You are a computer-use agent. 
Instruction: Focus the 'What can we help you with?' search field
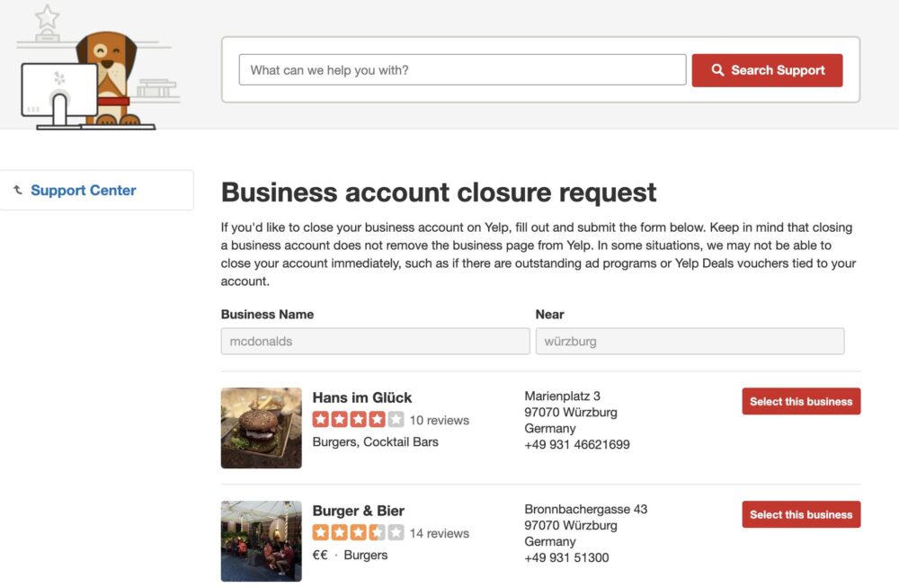tap(462, 70)
